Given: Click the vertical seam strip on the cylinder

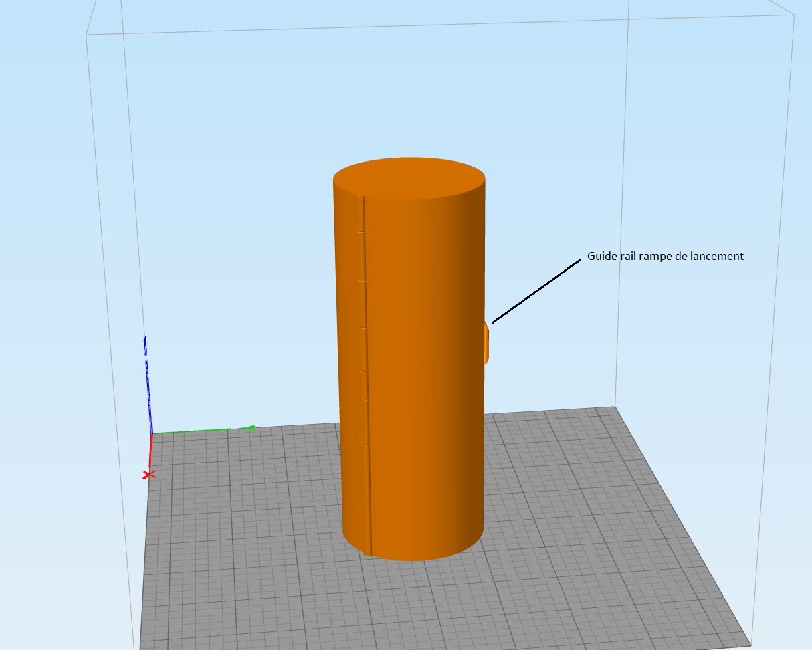Looking at the screenshot, I should 365,374.
